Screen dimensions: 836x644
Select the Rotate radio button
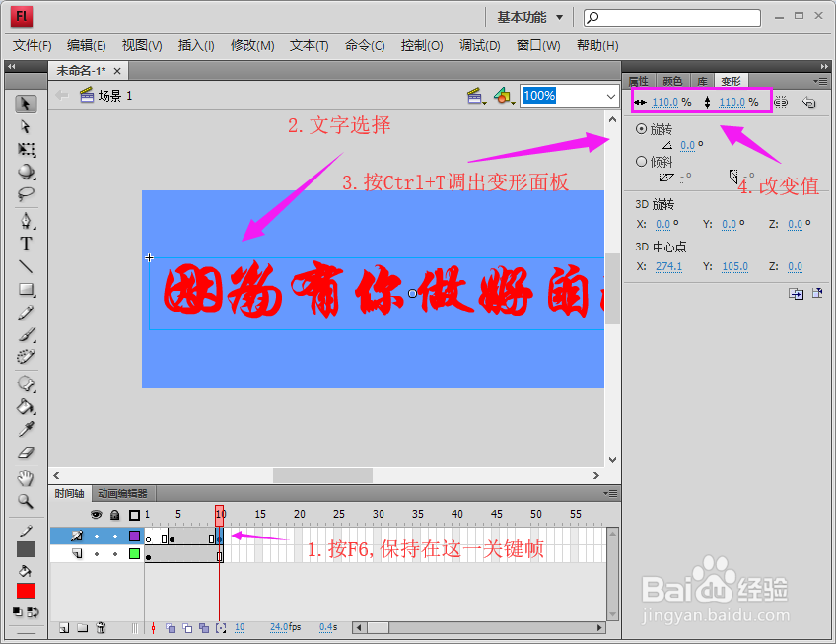642,129
